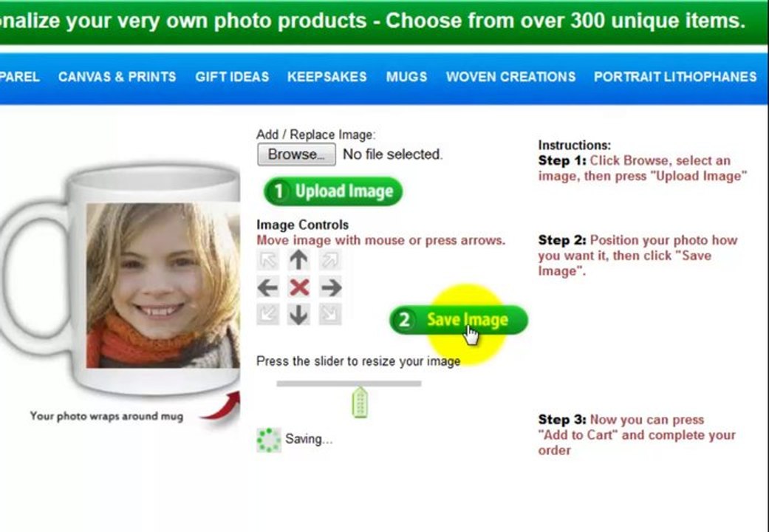The image size is (769, 532).
Task: Click the down-right diagonal arrow
Action: point(330,315)
